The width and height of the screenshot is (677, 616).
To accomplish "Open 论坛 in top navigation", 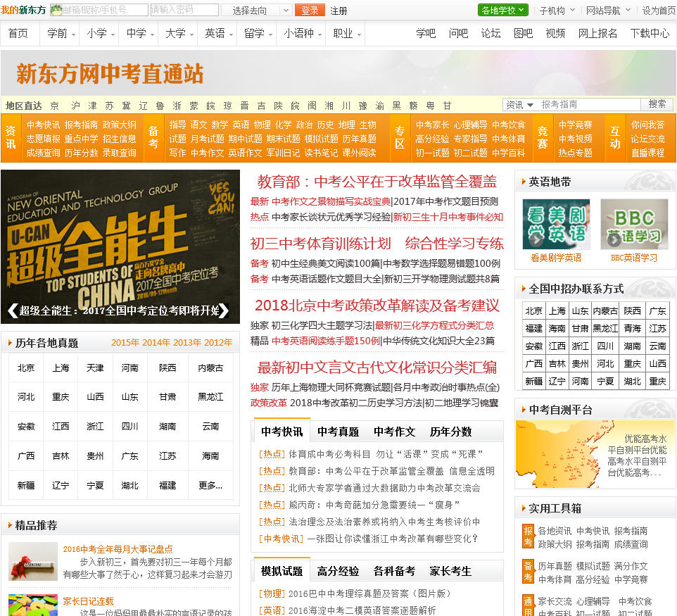I will coord(491,33).
